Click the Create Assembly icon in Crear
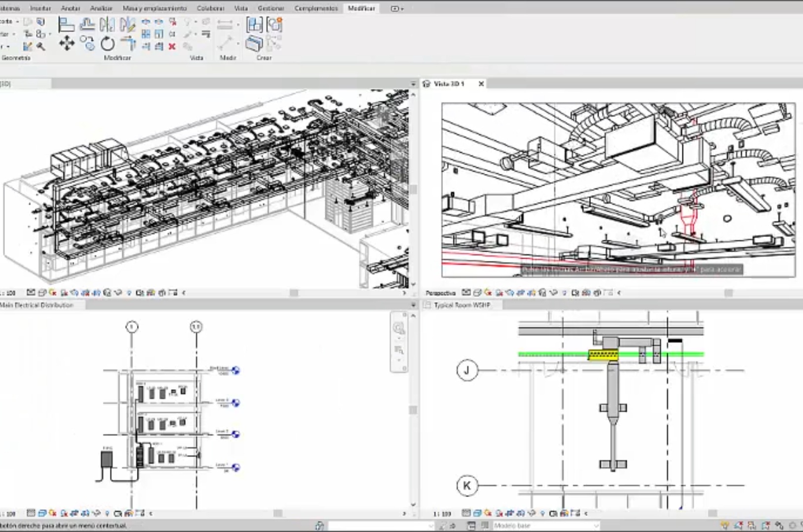This screenshot has width=803, height=532. pos(255,24)
